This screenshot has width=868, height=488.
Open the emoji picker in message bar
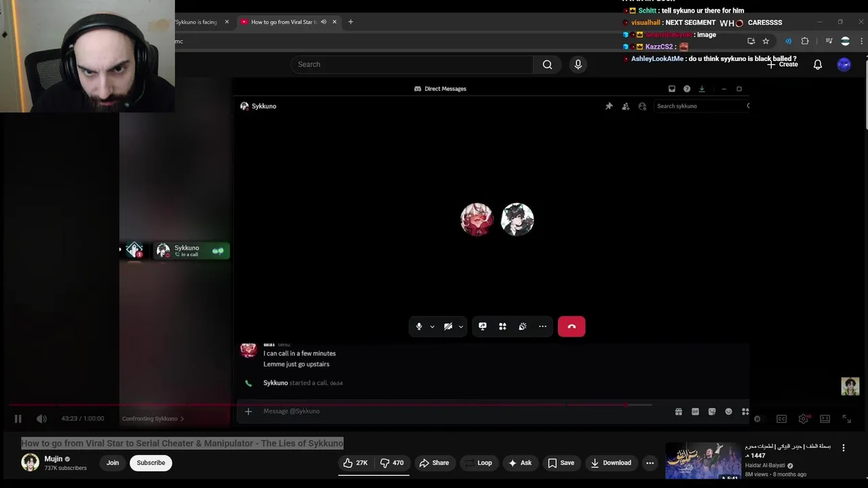(x=729, y=411)
